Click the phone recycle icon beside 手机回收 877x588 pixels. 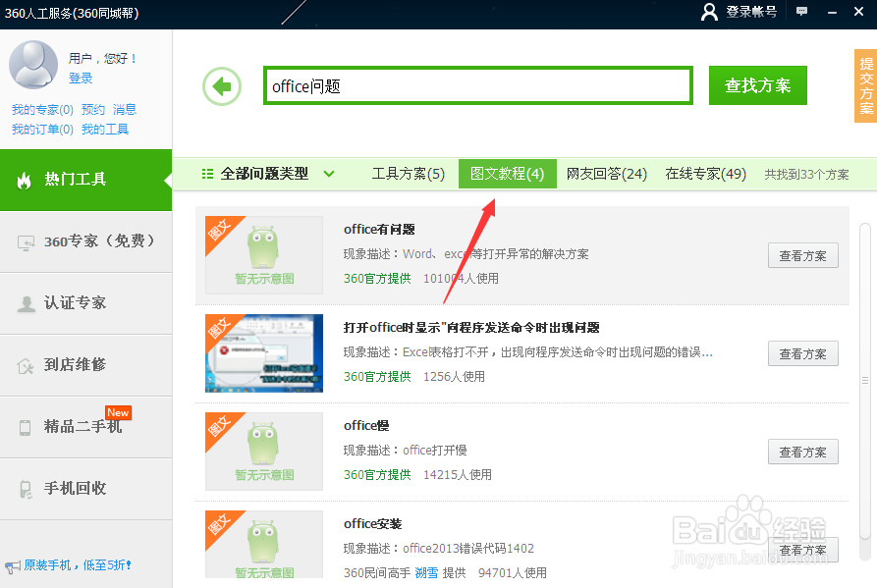[x=26, y=489]
